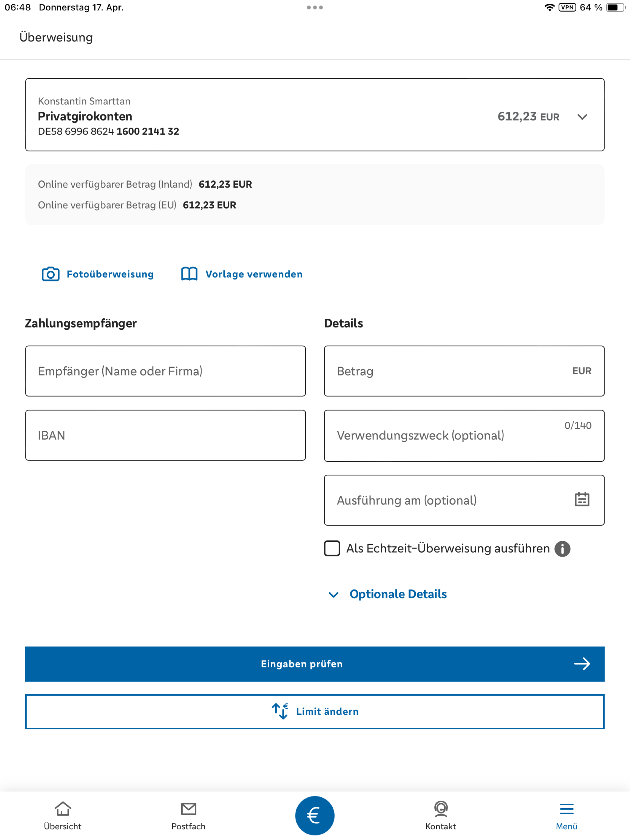Tap the Wi-Fi status icon
Image resolution: width=630 pixels, height=840 pixels.
point(549,8)
